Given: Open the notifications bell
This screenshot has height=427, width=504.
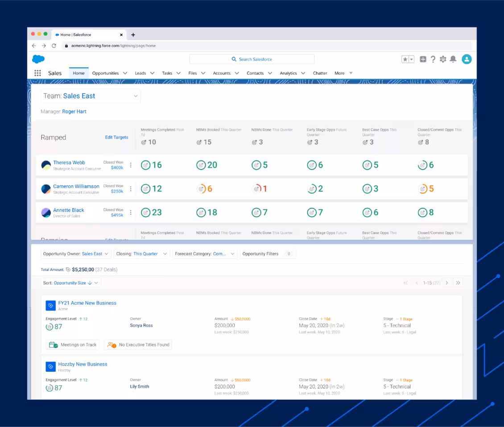Looking at the screenshot, I should tap(453, 59).
